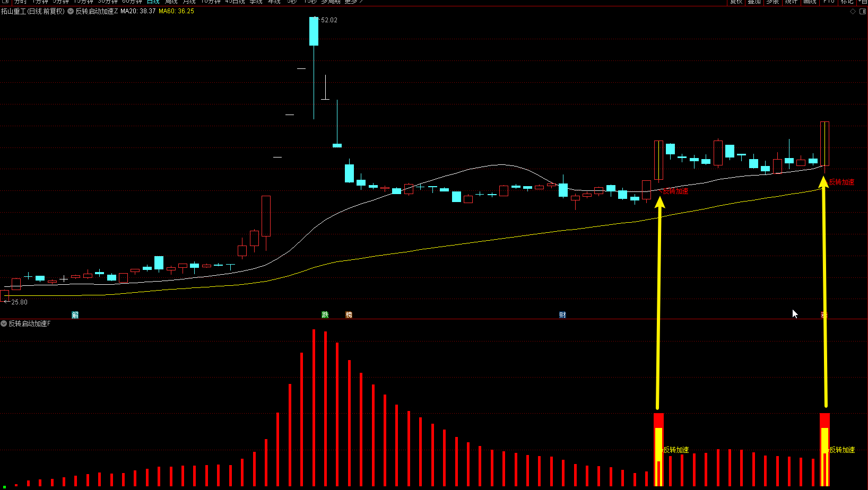Viewport: 868px width, 490px height.
Task: Open the 叠加 overlay button
Action: point(754,2)
